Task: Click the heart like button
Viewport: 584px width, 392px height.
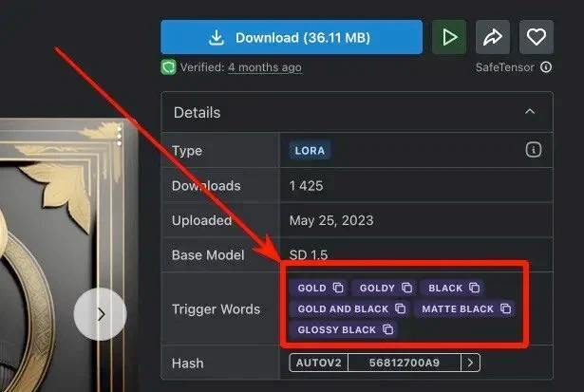Action: [536, 37]
